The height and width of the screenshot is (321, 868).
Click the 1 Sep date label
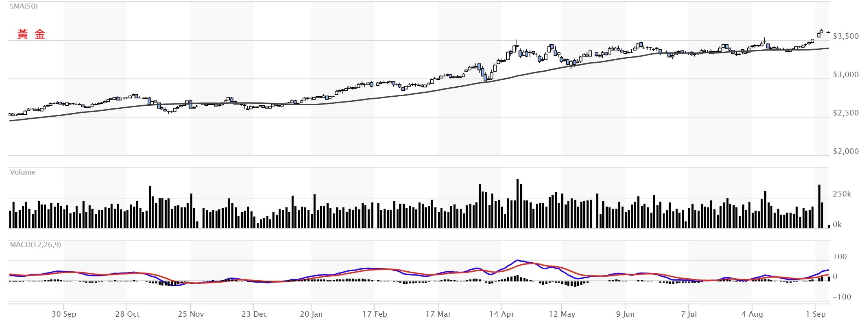tap(815, 314)
